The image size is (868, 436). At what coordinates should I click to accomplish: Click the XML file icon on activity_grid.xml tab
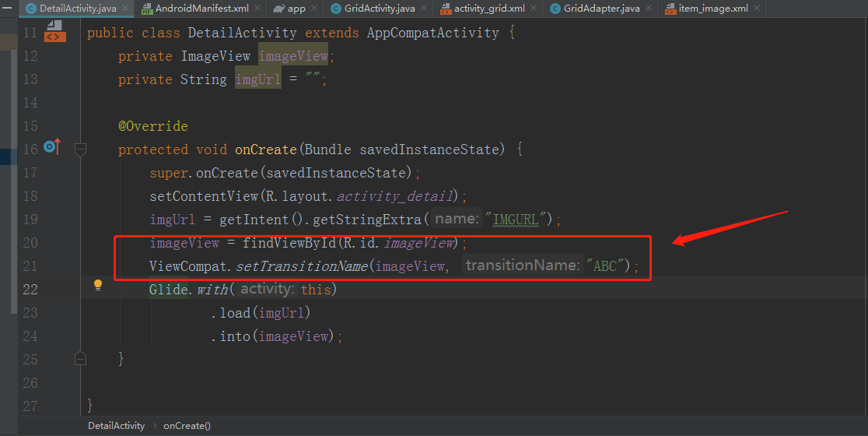(446, 9)
